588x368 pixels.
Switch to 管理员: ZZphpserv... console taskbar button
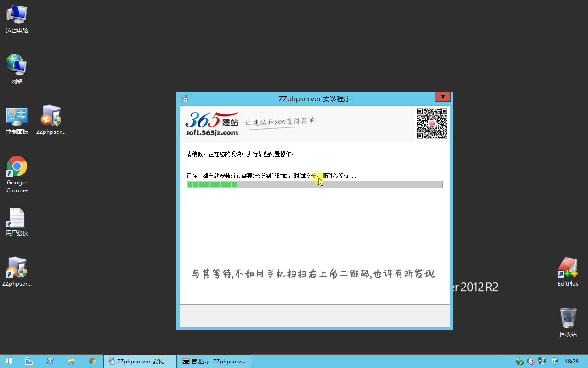pos(215,361)
